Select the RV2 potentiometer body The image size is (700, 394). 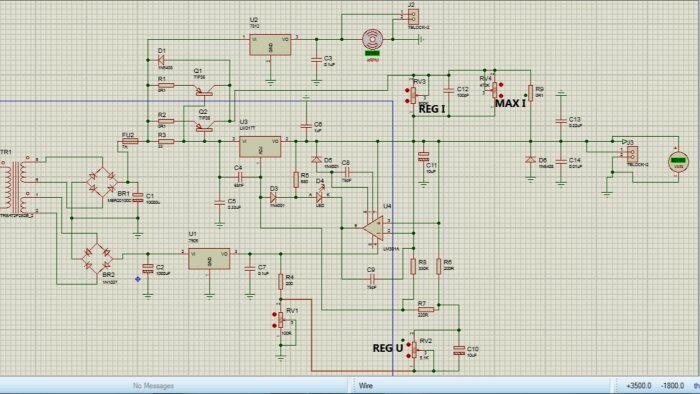(x=414, y=350)
